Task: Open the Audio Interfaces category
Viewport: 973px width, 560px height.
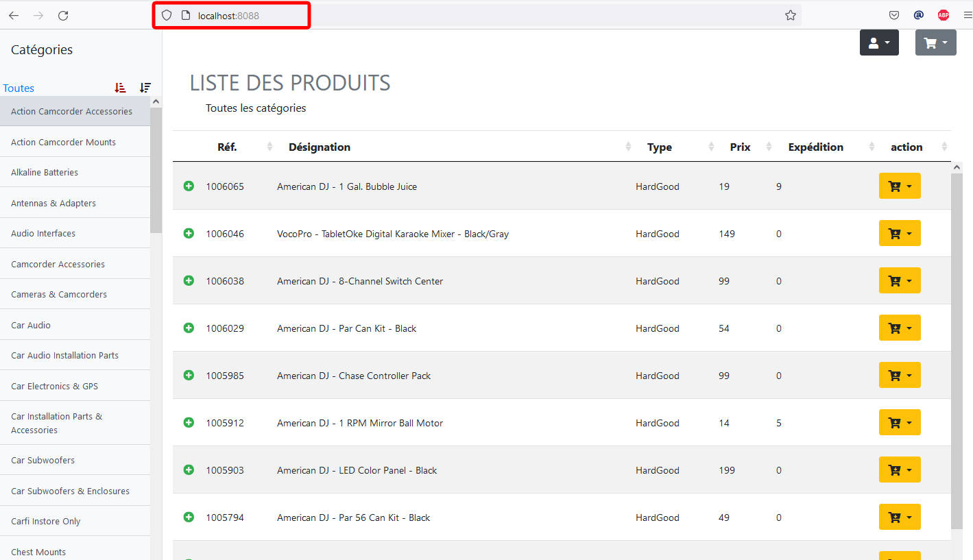Action: (x=75, y=233)
